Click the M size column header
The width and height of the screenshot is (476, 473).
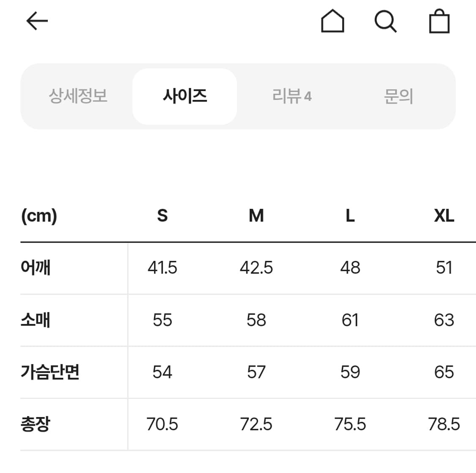(x=256, y=216)
